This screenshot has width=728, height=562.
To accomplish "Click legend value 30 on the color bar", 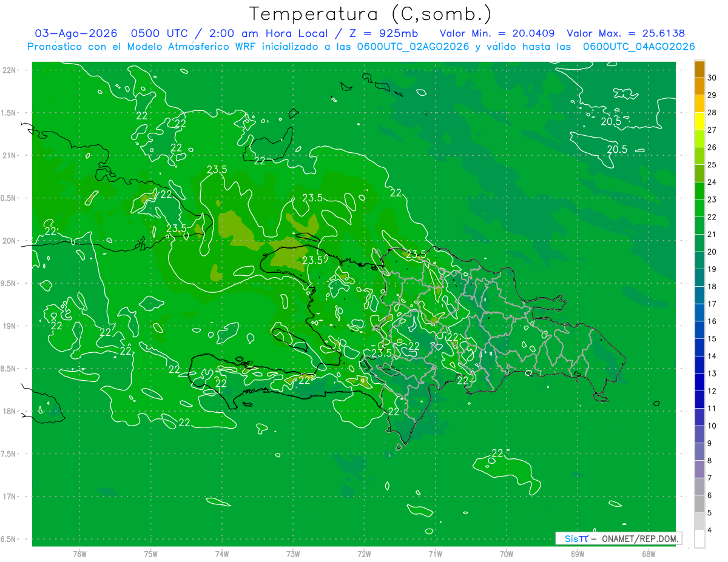I will tap(712, 78).
